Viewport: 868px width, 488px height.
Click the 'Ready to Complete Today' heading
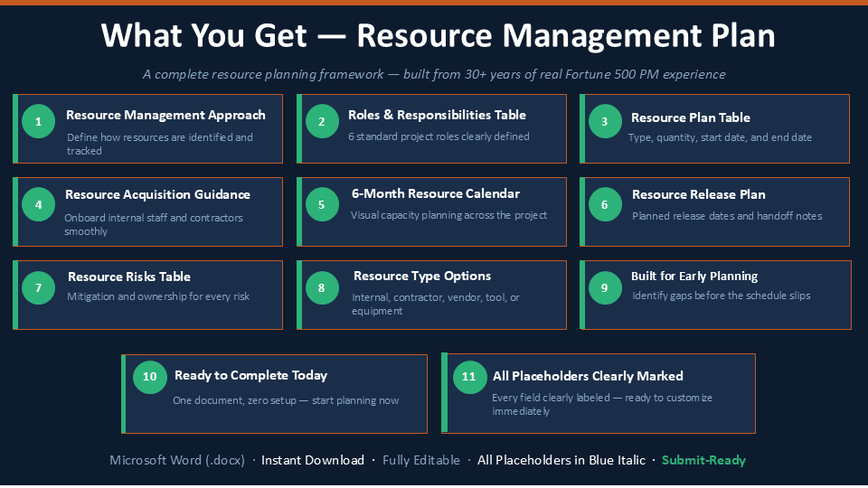click(x=250, y=376)
